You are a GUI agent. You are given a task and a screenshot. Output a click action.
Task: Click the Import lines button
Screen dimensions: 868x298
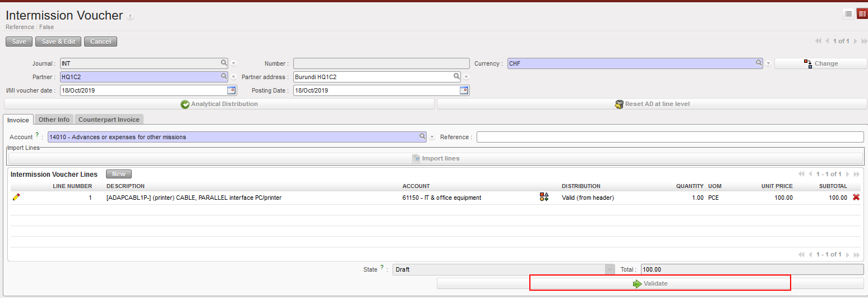pyautogui.click(x=436, y=158)
